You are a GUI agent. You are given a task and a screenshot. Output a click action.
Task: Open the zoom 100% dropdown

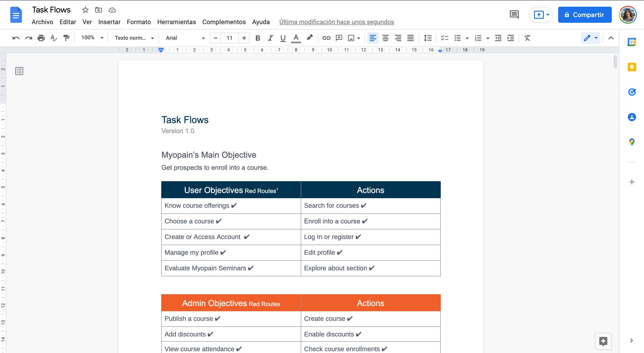(x=92, y=38)
